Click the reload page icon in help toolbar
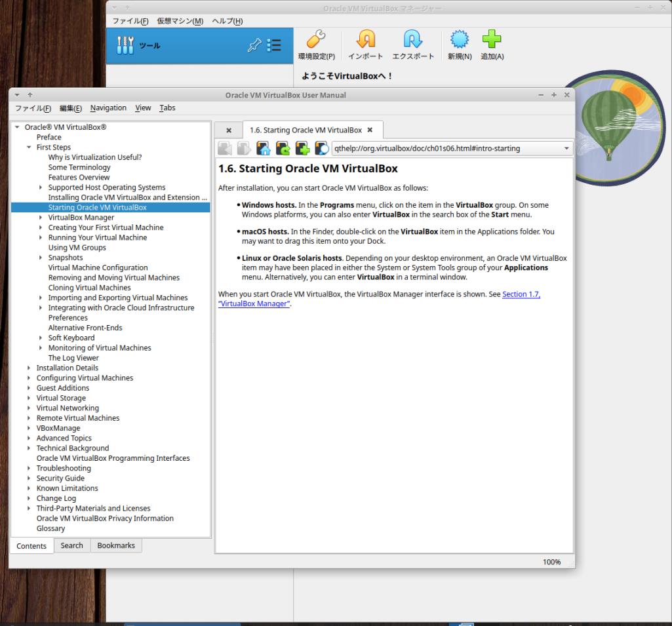This screenshot has width=672, height=626. point(283,148)
